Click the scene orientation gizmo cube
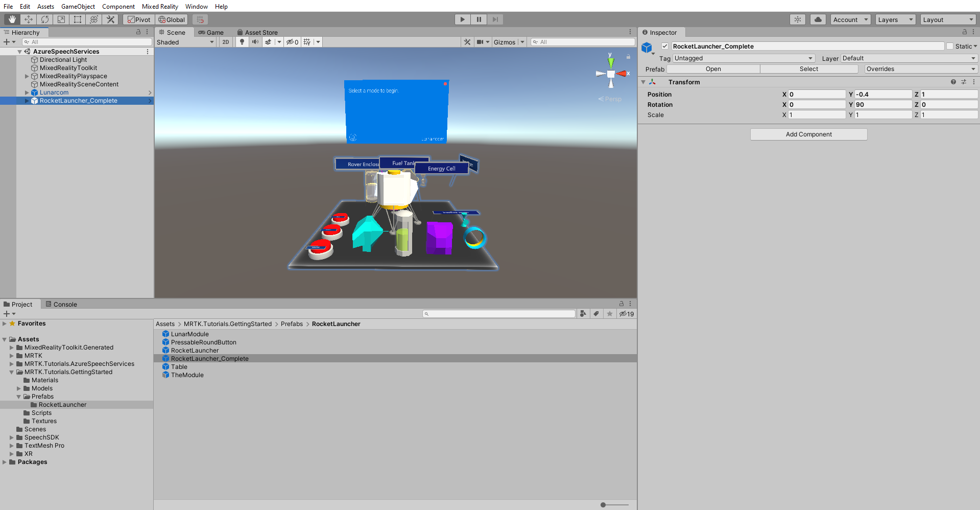This screenshot has height=510, width=980. click(x=611, y=74)
